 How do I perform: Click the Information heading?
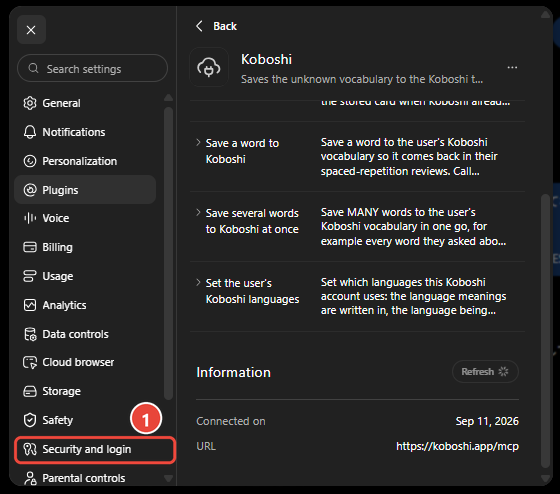[233, 372]
